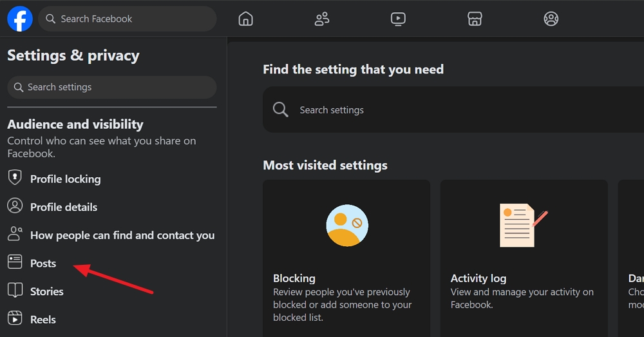Screen dimensions: 644x337
Task: Focus the sidebar Search settings field
Action: click(111, 87)
